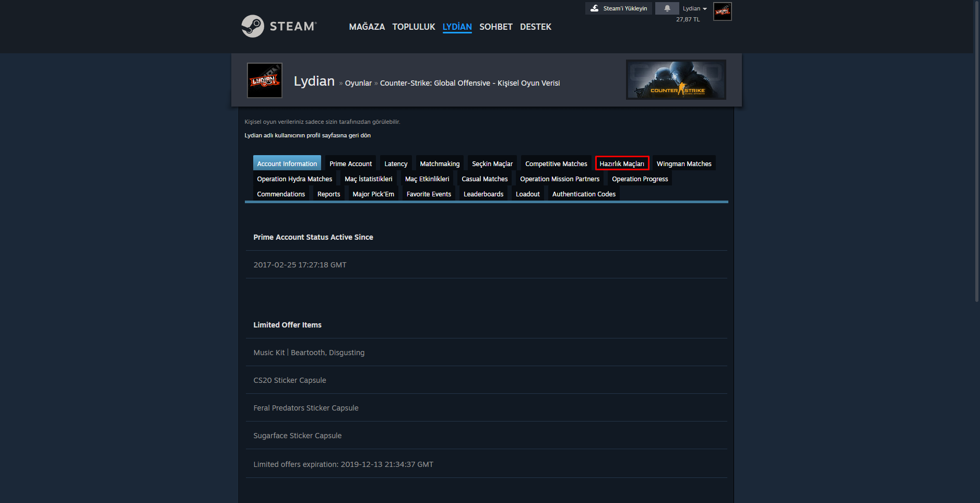Select the Loadout tab

pos(527,193)
